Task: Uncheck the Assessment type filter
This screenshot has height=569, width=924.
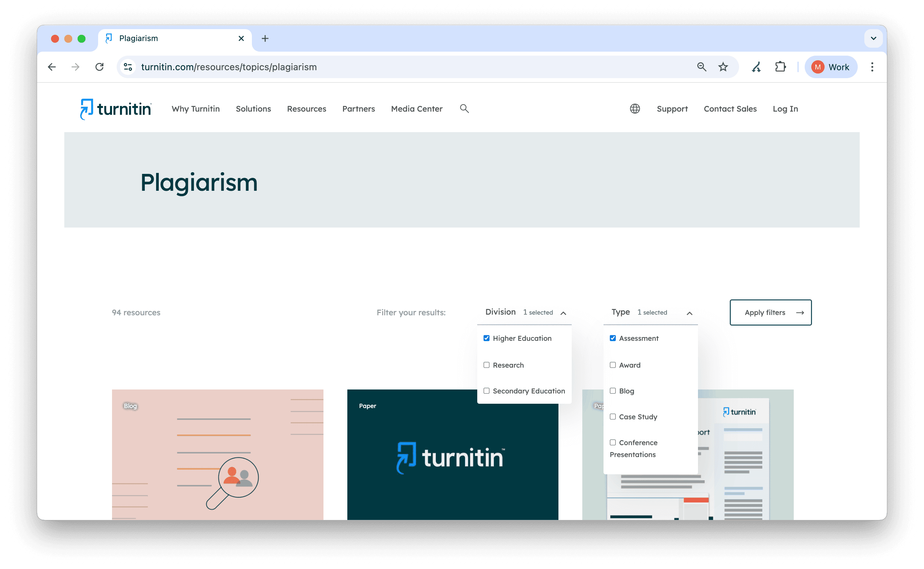Action: (x=612, y=338)
